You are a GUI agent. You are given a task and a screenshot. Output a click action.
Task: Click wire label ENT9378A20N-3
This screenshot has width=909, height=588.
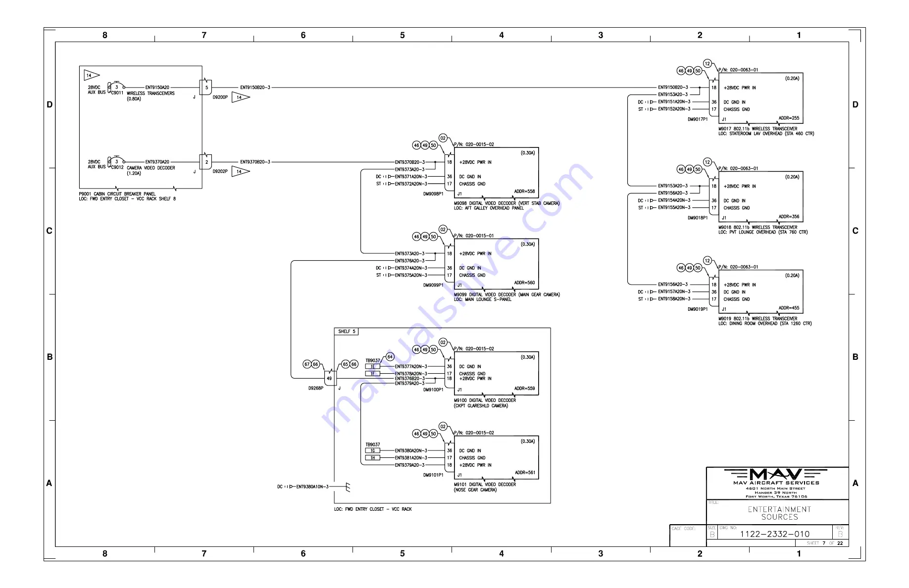(x=411, y=374)
